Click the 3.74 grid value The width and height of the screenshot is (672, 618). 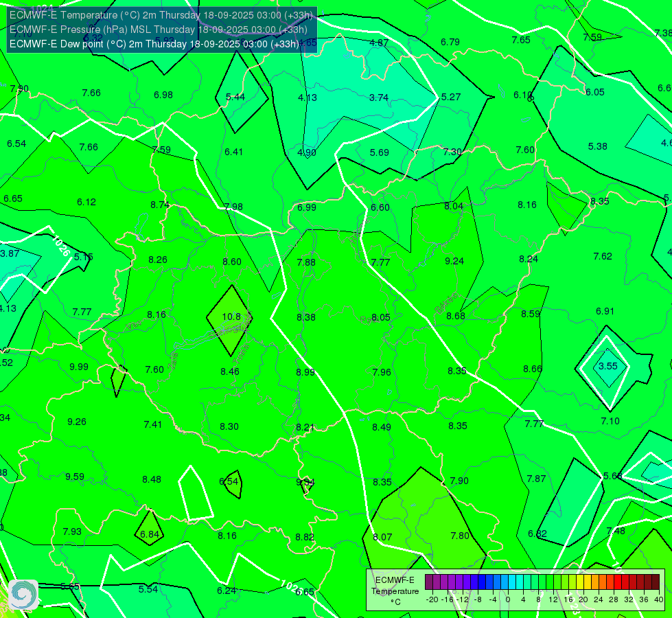379,98
